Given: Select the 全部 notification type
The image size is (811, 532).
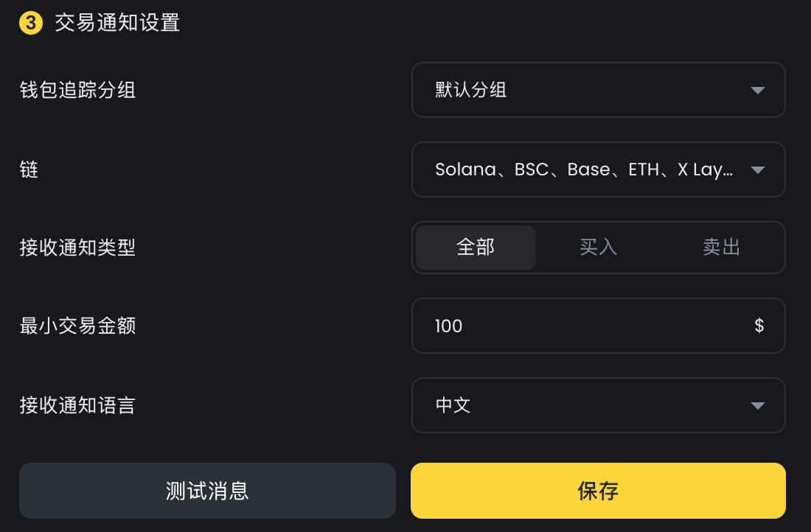Looking at the screenshot, I should [x=476, y=248].
